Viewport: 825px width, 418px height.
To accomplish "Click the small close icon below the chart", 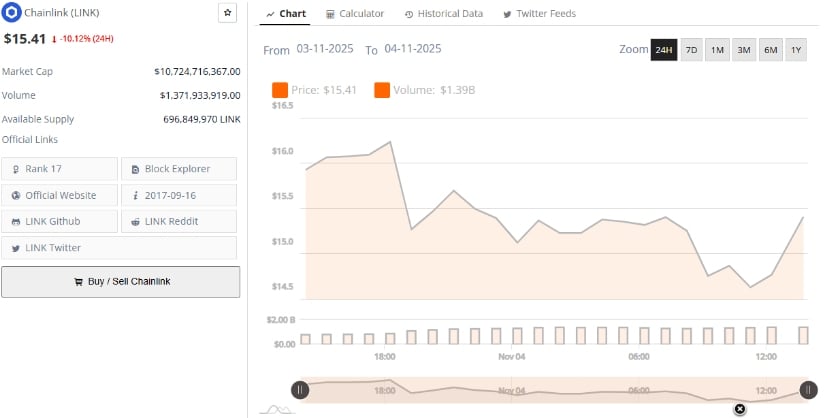I will [x=740, y=408].
